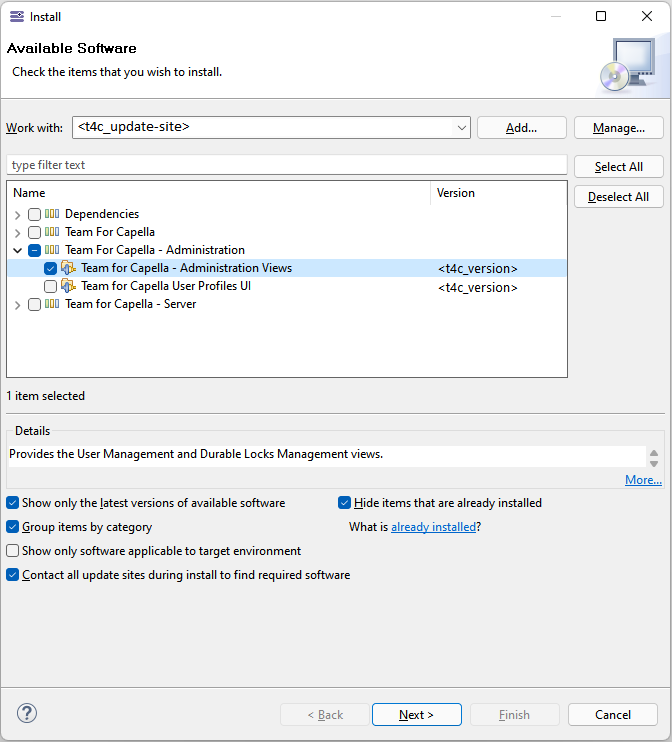Click the Team For Capella category icon
This screenshot has height=742, width=672.
52,232
